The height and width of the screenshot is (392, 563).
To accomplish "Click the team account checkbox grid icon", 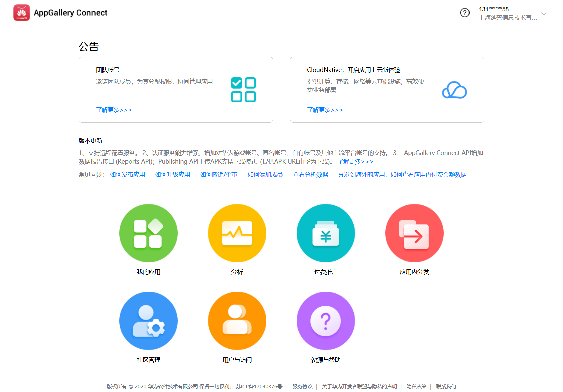I will point(243,90).
